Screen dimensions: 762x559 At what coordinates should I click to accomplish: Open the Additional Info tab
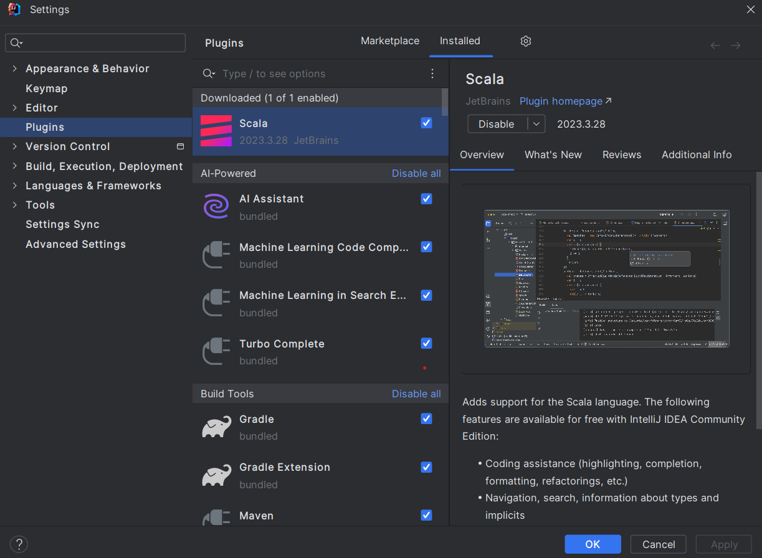(x=696, y=155)
